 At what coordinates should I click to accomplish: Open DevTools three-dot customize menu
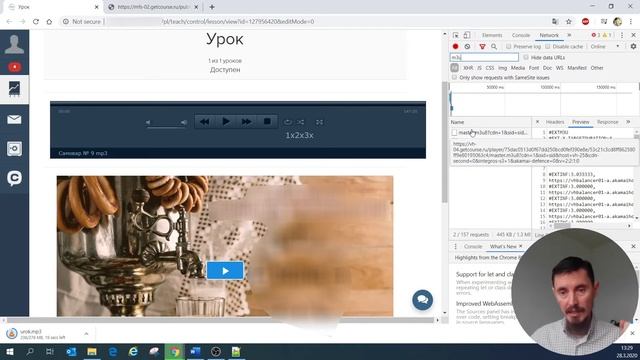622,35
